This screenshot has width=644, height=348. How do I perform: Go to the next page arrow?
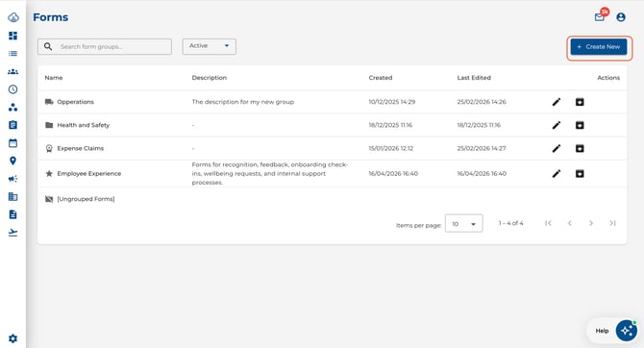pyautogui.click(x=590, y=223)
